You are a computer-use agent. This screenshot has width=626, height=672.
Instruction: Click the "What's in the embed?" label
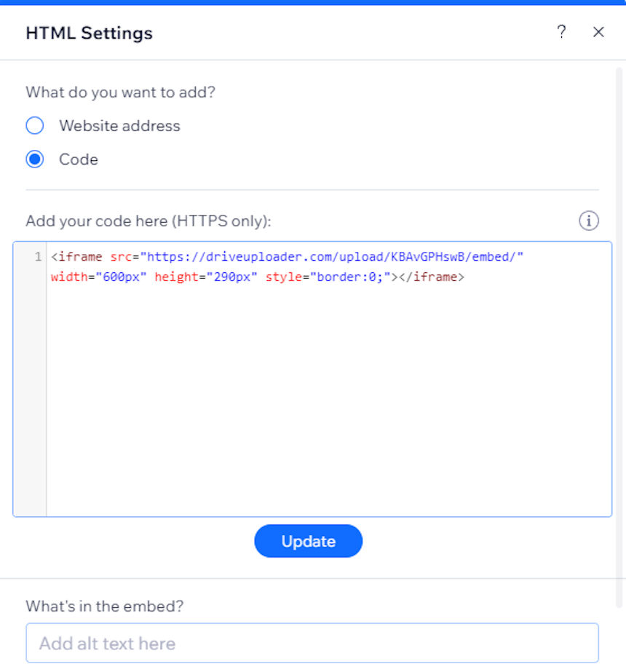coord(105,606)
